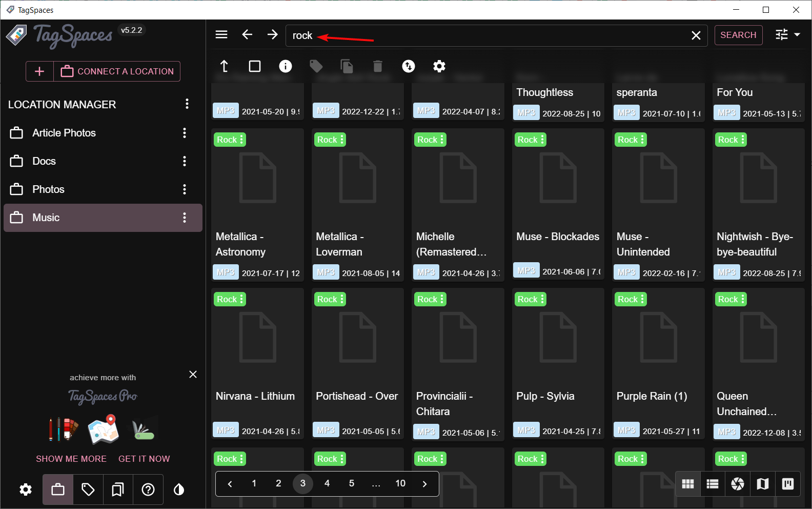812x509 pixels.
Task: Open the hamburger menu in top toolbar
Action: point(221,34)
